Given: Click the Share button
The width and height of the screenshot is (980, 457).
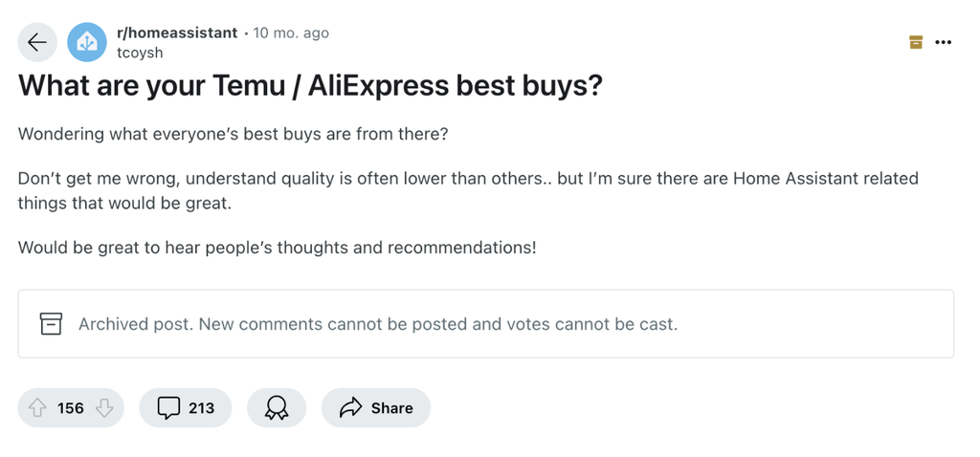Looking at the screenshot, I should [376, 408].
